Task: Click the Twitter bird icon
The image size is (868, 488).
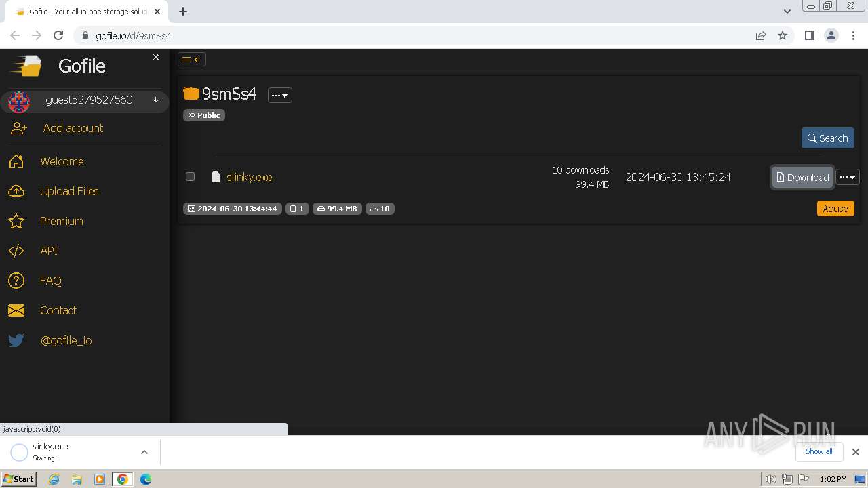Action: [x=16, y=340]
